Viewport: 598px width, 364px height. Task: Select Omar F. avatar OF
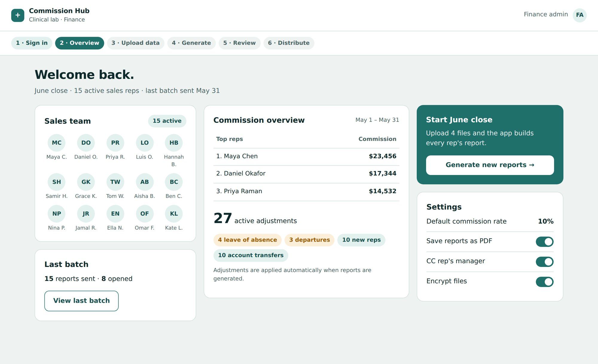[144, 214]
